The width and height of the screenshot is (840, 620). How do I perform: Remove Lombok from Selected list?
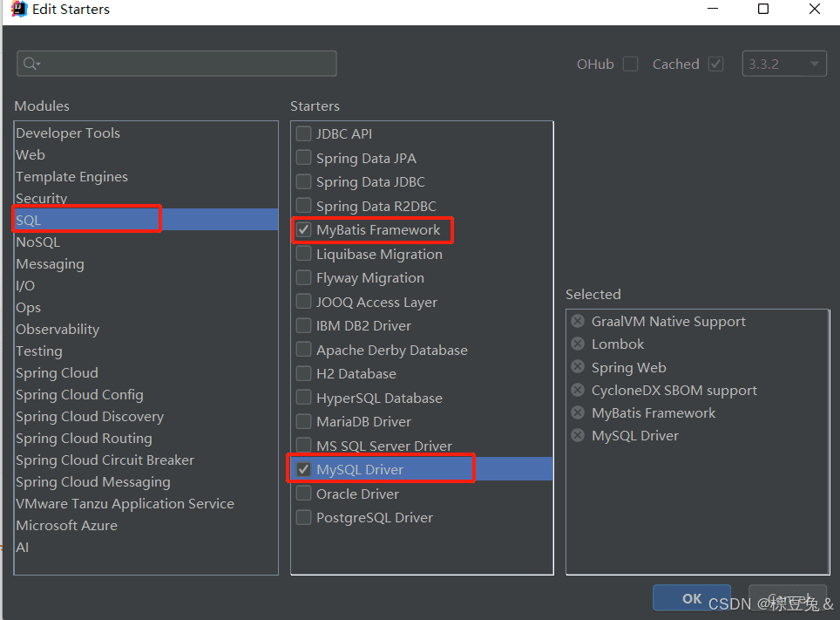pos(578,344)
